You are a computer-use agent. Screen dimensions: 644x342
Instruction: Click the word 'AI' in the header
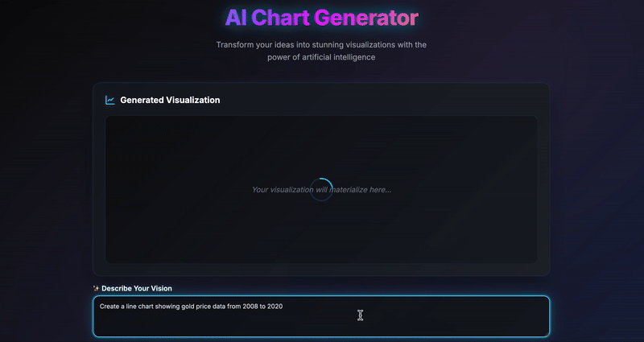coord(237,17)
